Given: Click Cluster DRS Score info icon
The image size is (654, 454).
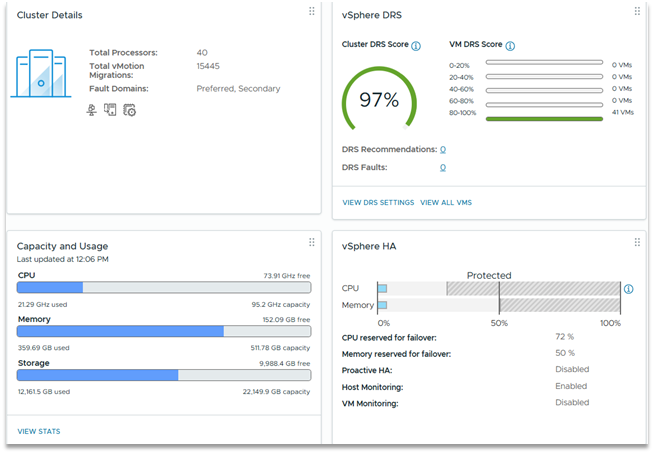Looking at the screenshot, I should (x=416, y=45).
